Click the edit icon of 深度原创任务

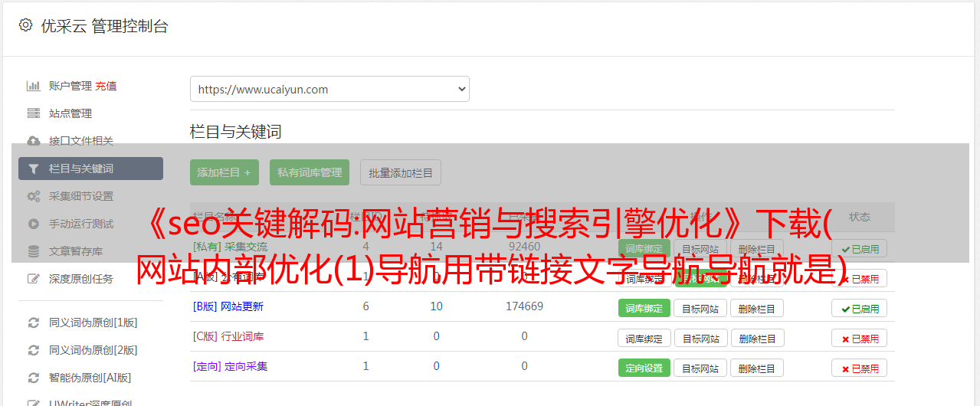click(x=33, y=279)
